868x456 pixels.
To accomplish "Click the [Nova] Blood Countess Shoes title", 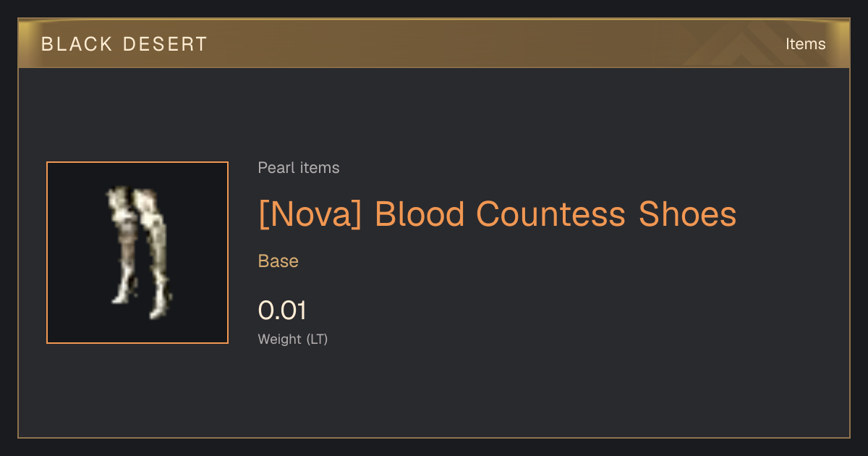I will pyautogui.click(x=498, y=214).
